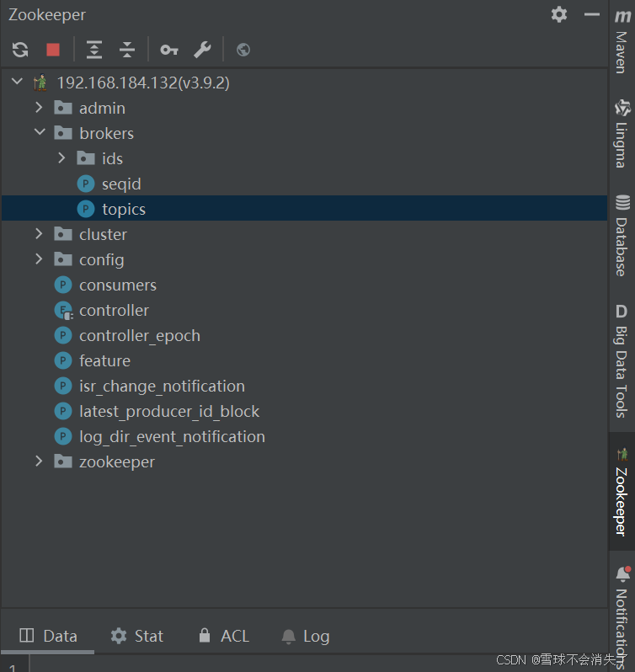635x672 pixels.
Task: Click the Collapse All toolbar icon
Action: pos(127,50)
